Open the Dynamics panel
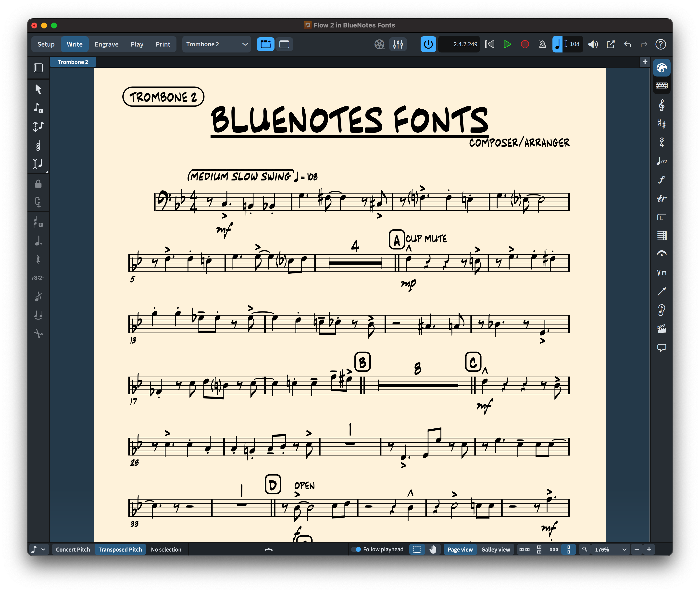 tap(661, 180)
